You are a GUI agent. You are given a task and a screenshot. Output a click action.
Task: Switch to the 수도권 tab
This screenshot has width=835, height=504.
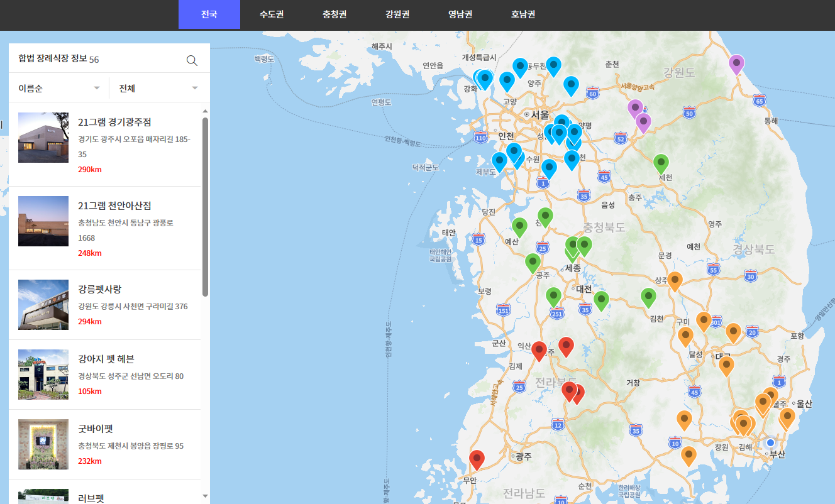(272, 14)
